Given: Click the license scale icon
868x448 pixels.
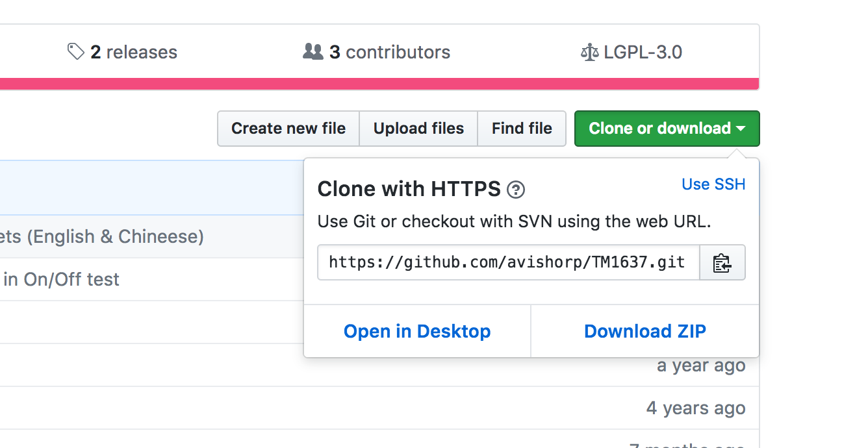Looking at the screenshot, I should [589, 53].
